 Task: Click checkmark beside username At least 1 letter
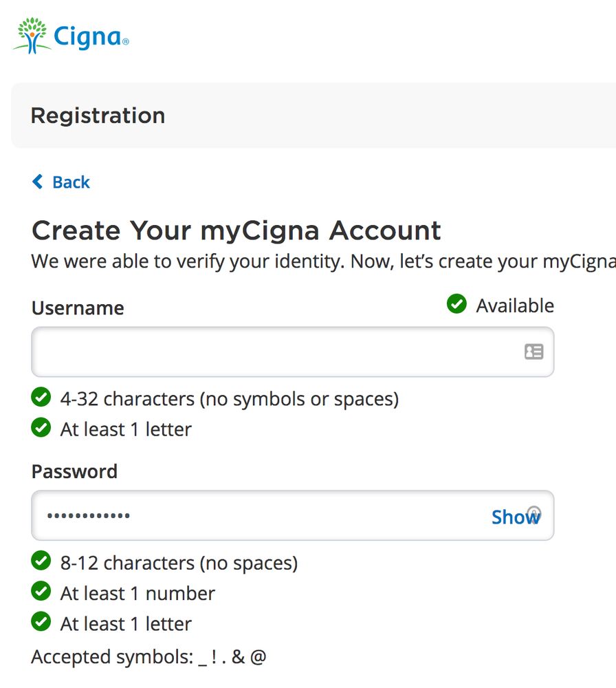[41, 427]
